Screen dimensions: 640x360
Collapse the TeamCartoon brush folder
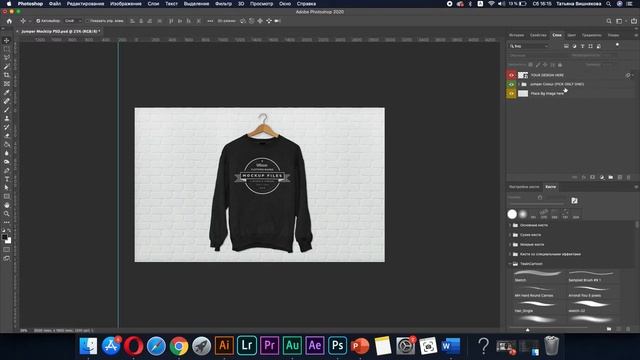[x=510, y=264]
